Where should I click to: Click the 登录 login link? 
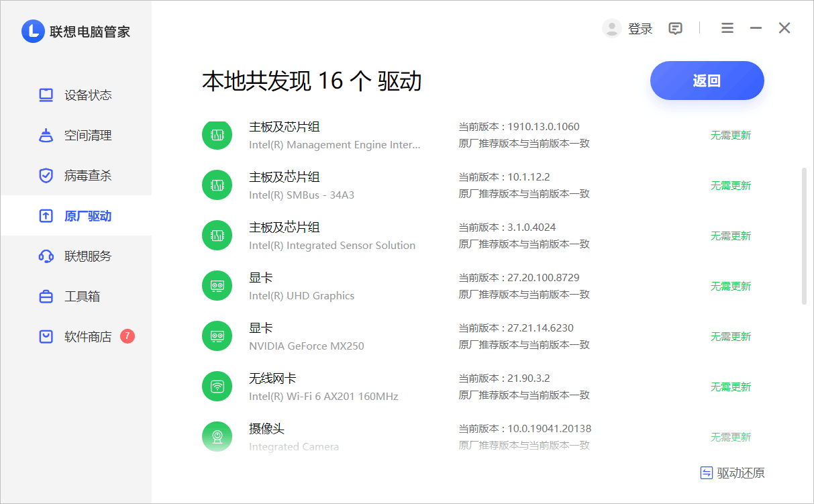click(x=640, y=29)
